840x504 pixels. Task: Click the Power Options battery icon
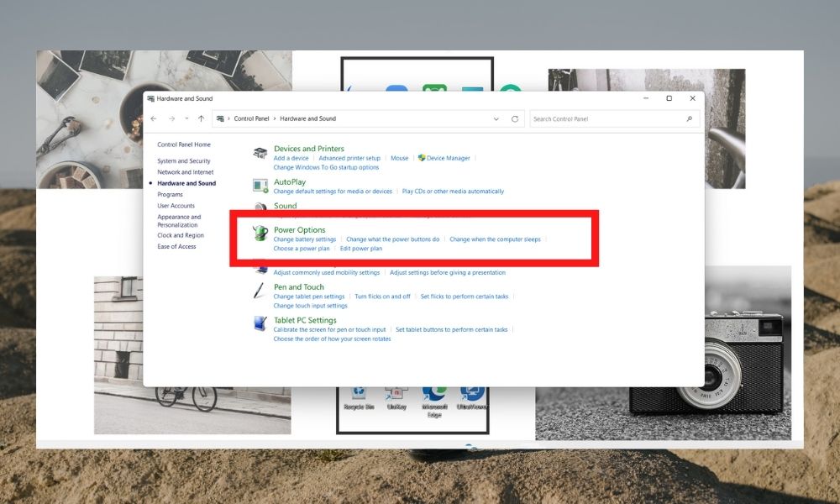[x=260, y=234]
